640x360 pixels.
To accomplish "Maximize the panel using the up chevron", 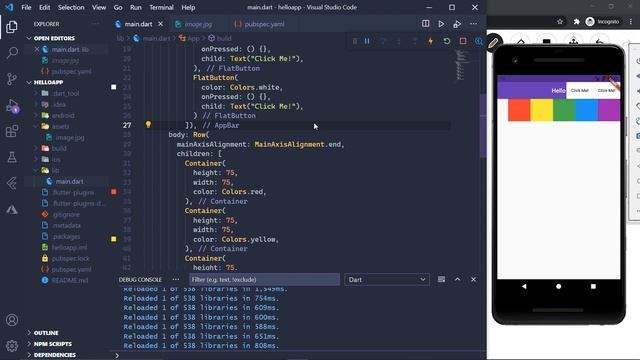I will click(457, 280).
